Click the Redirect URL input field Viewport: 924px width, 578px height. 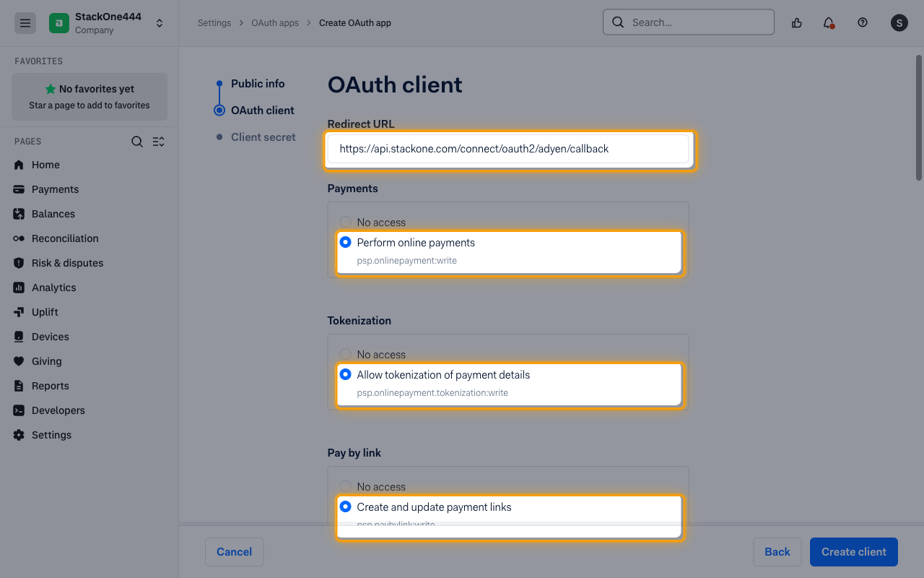[509, 149]
